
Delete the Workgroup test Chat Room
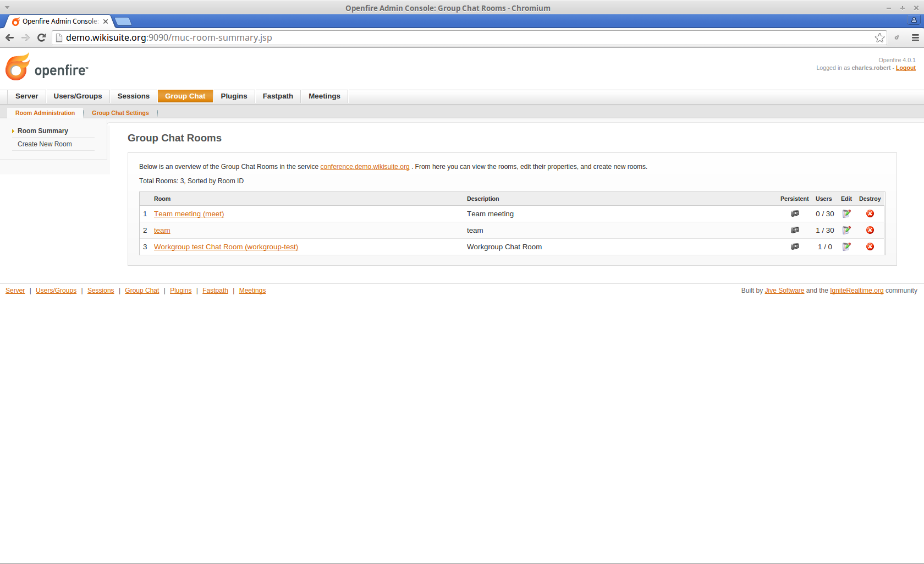pos(870,247)
